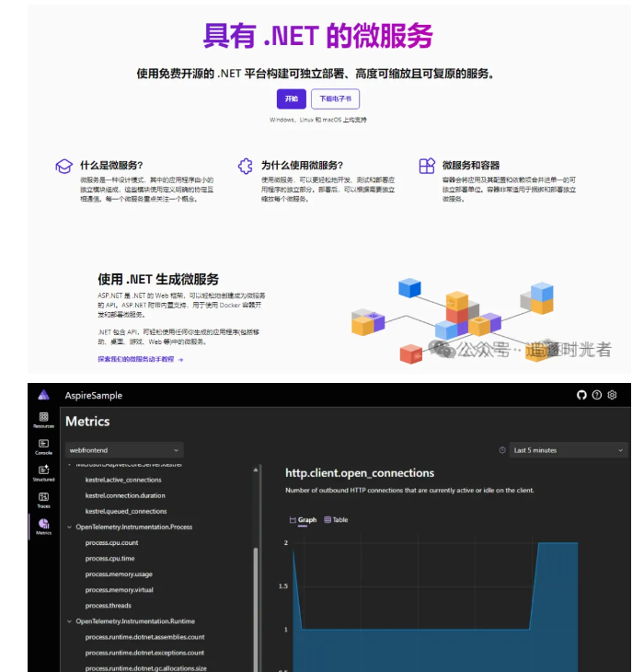
Task: Select process.runtime.dotnet.assemblies.count metric
Action: click(144, 637)
